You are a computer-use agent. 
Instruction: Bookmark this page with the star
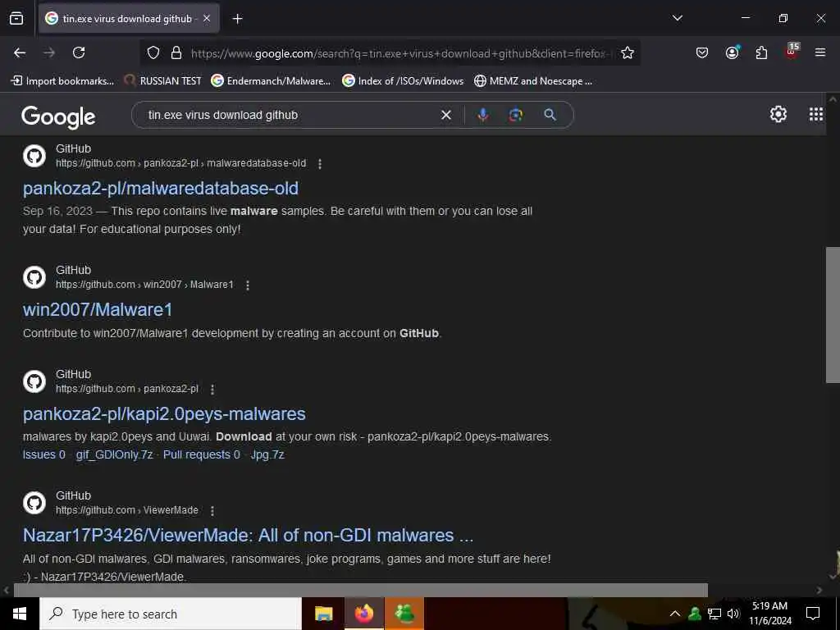tap(628, 52)
